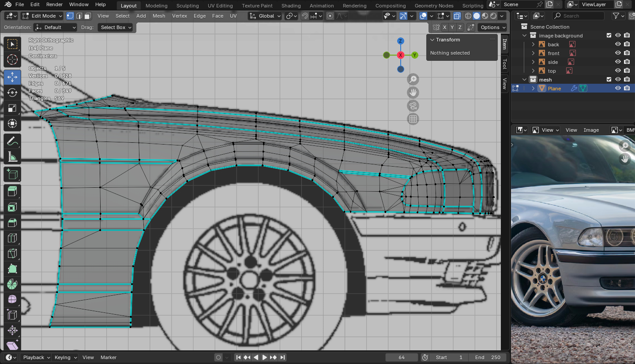Select the Move tool in the toolbar
This screenshot has width=635, height=364.
tap(12, 77)
